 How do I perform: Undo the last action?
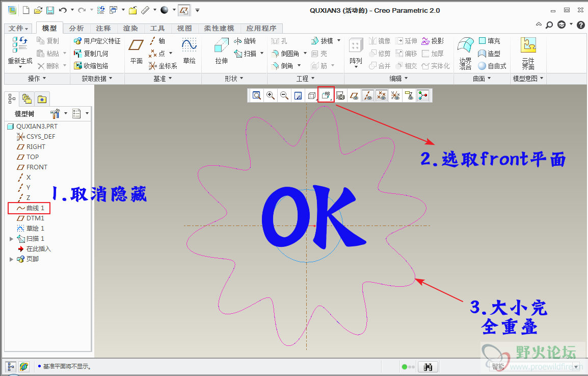(63, 10)
